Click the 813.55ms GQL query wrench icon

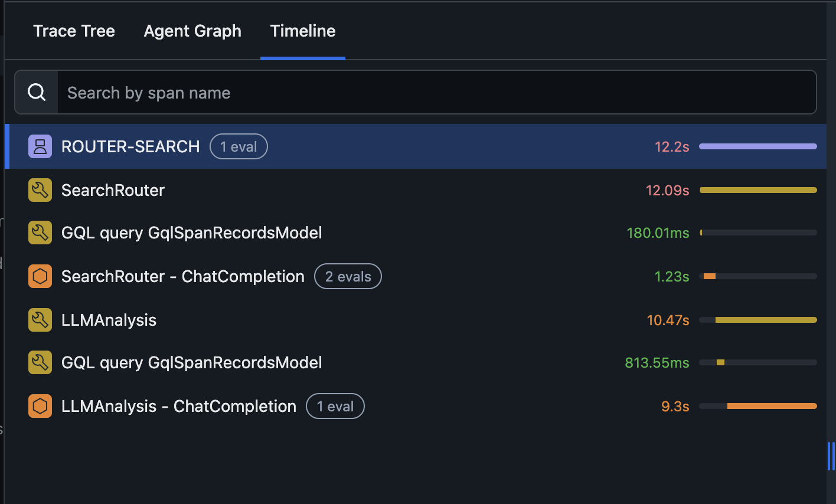[40, 362]
